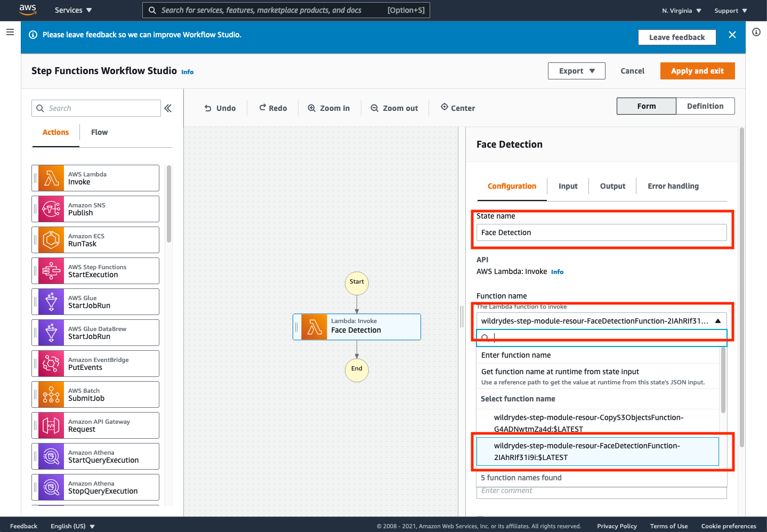Focus the actions Search field

pos(96,108)
